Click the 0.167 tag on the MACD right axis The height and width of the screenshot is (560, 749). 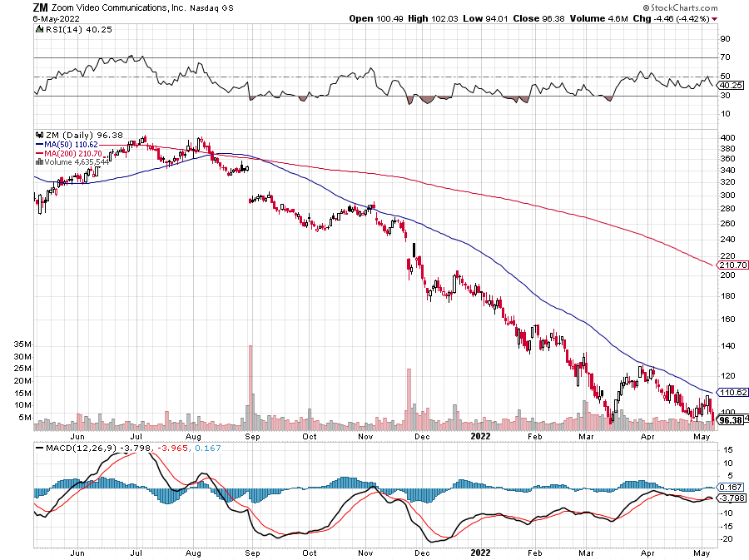pos(731,487)
